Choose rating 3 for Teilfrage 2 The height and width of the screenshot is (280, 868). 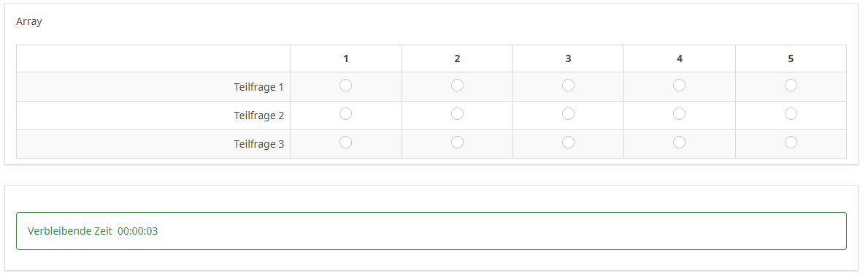click(x=568, y=113)
